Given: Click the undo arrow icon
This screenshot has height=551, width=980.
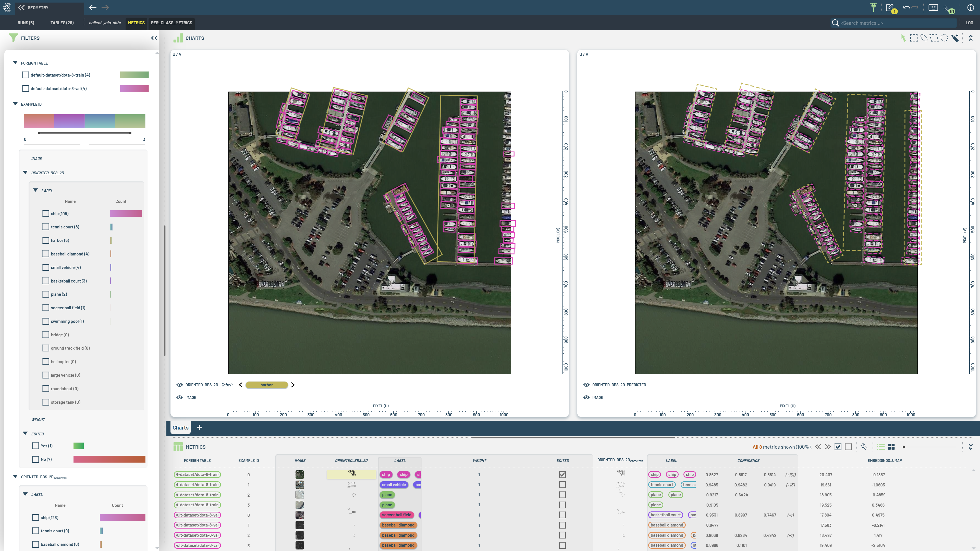Looking at the screenshot, I should point(906,8).
